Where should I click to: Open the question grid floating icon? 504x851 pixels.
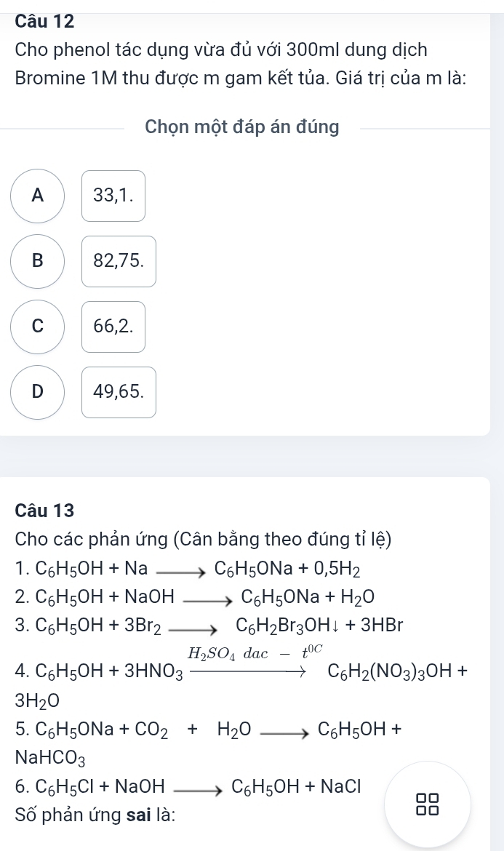428,804
